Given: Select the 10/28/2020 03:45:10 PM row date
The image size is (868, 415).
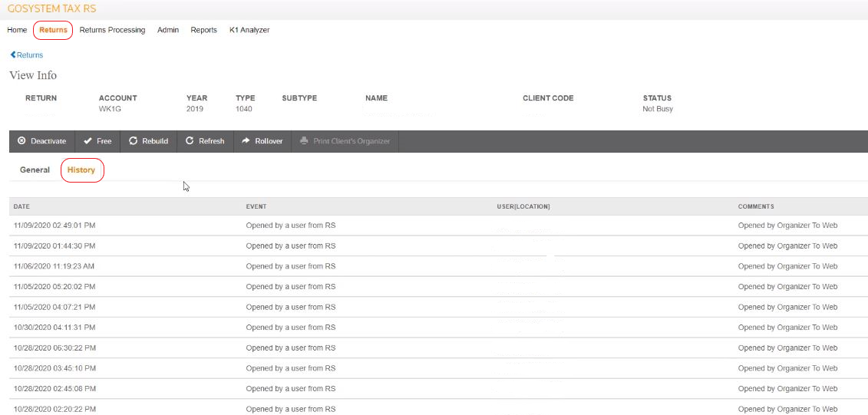Looking at the screenshot, I should click(54, 368).
